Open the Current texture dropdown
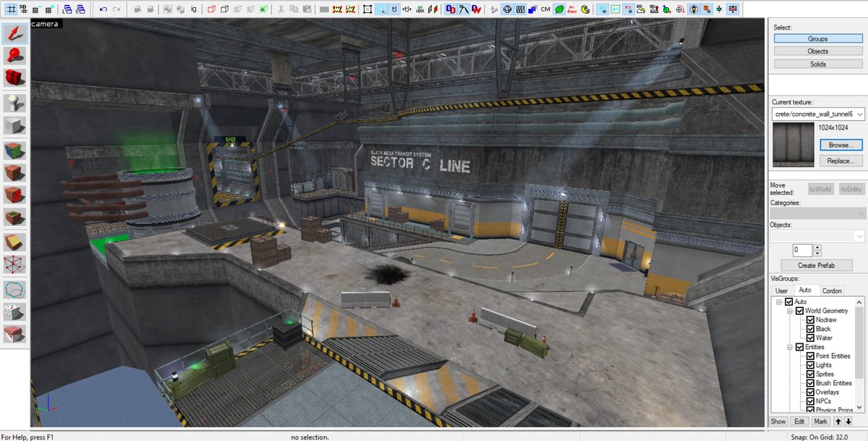Image resolution: width=868 pixels, height=441 pixels. click(859, 114)
